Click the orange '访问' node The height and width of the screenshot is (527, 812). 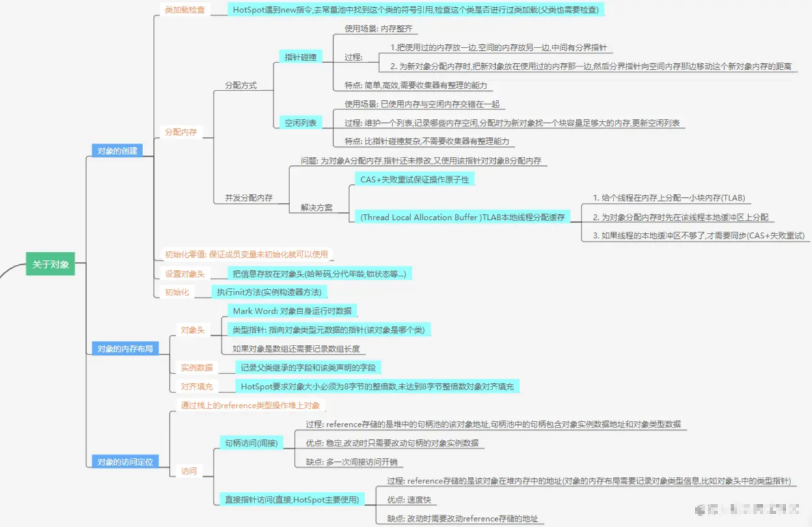(x=189, y=471)
